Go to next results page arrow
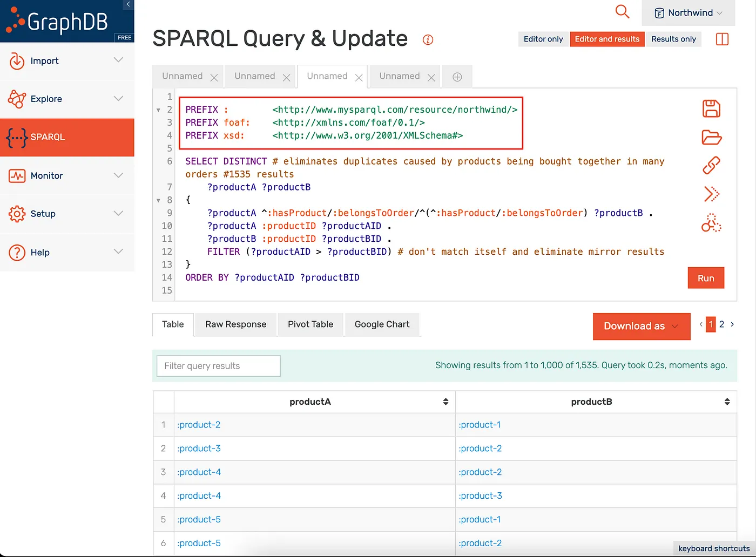 pos(732,324)
